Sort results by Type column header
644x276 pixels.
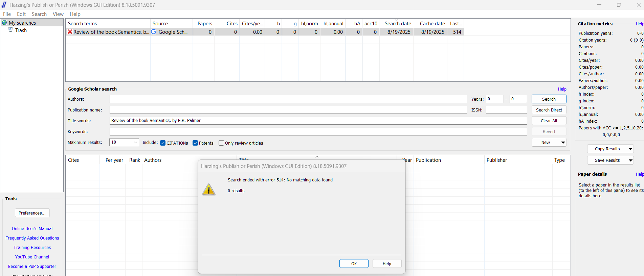561,160
